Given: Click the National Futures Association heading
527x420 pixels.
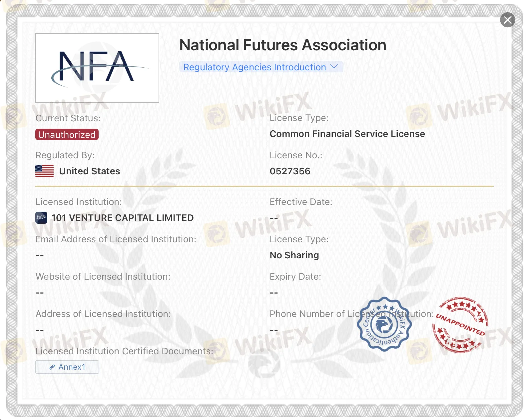Looking at the screenshot, I should pyautogui.click(x=282, y=45).
